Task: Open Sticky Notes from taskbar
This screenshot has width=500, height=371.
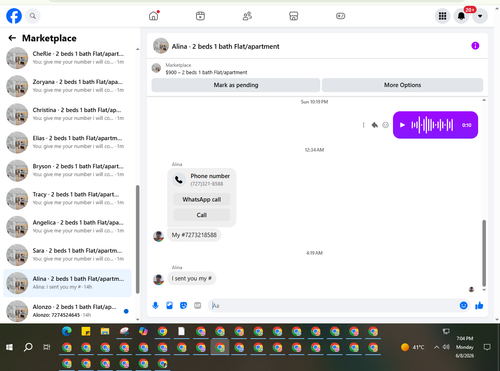Action: pyautogui.click(x=86, y=331)
